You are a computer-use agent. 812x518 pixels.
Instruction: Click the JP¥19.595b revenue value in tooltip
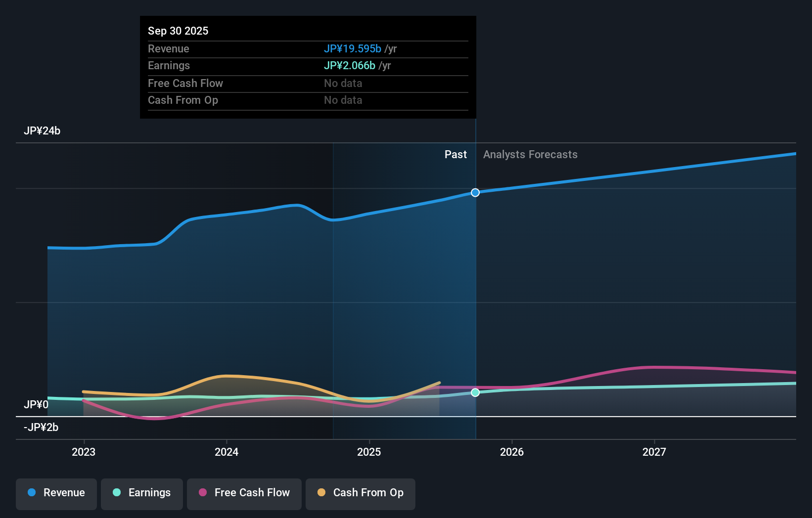click(x=353, y=48)
